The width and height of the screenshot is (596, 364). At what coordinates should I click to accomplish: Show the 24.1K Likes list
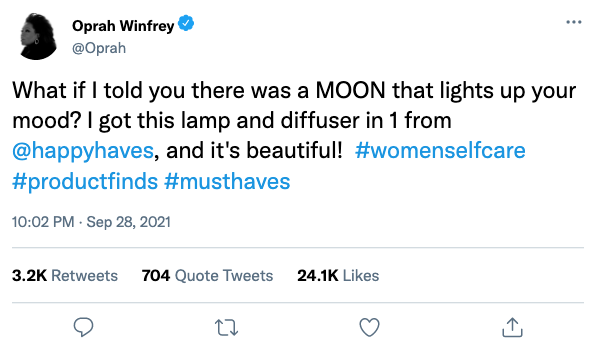[x=338, y=275]
